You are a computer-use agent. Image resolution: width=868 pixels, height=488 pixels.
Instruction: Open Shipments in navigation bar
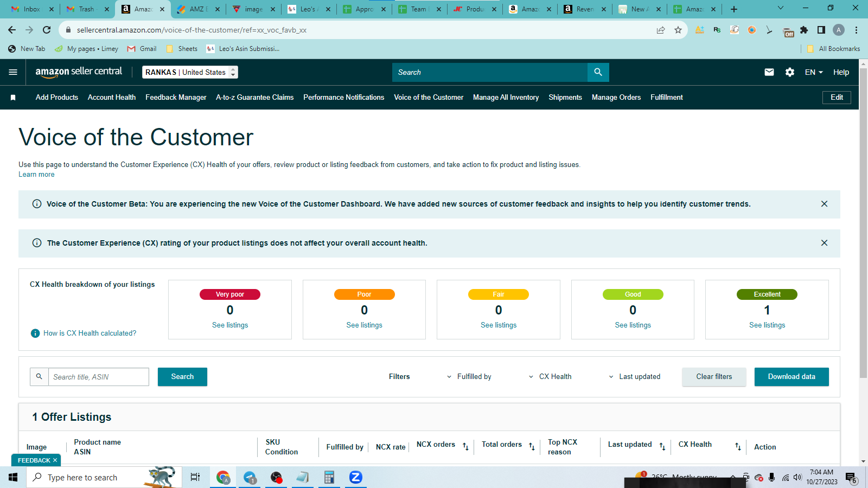565,98
